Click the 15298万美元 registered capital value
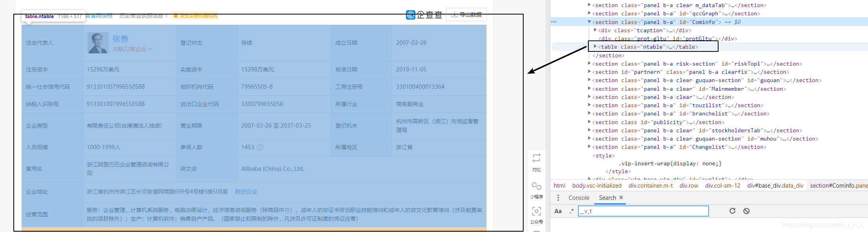Image resolution: width=868 pixels, height=232 pixels. [103, 69]
